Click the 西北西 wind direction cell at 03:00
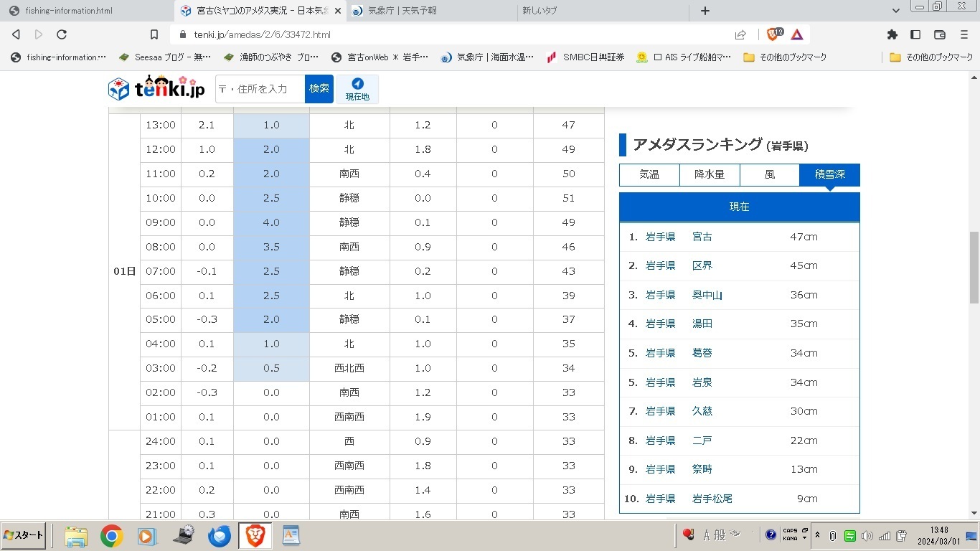Screen dimensions: 980x551 (x=349, y=368)
